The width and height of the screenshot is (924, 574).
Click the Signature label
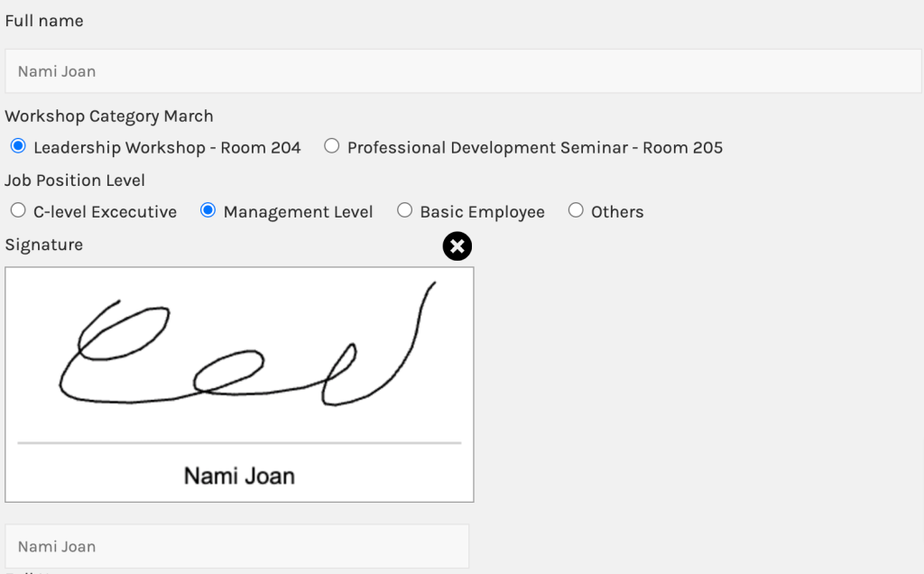coord(44,245)
